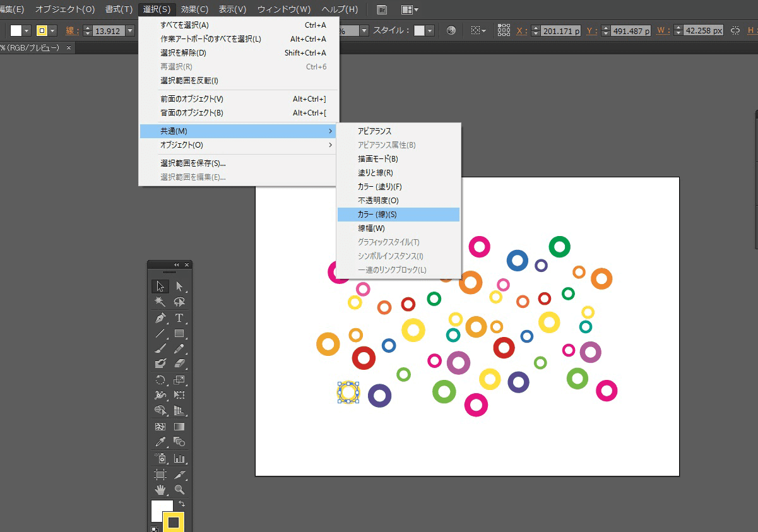The width and height of the screenshot is (758, 532).
Task: Open the ウィンドウ(W) menu
Action: tap(284, 9)
